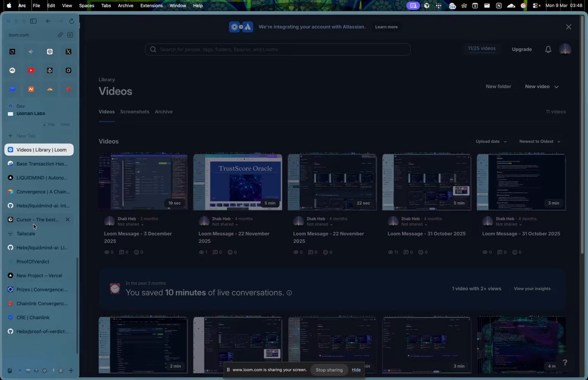Expand Not shared dropdown on 22 sec video
The width and height of the screenshot is (588, 380).
click(320, 224)
